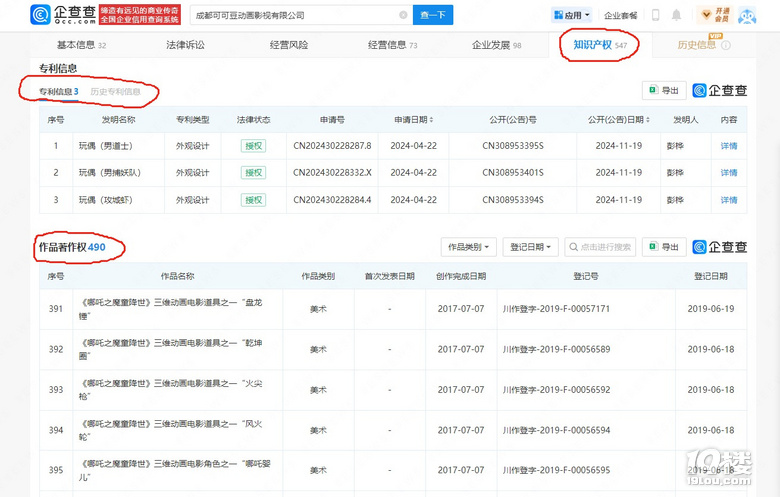
Task: Open the 知识产权 tab
Action: click(x=600, y=45)
